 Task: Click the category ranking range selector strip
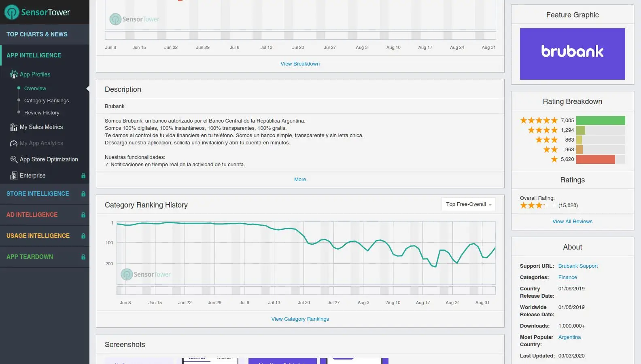click(306, 290)
